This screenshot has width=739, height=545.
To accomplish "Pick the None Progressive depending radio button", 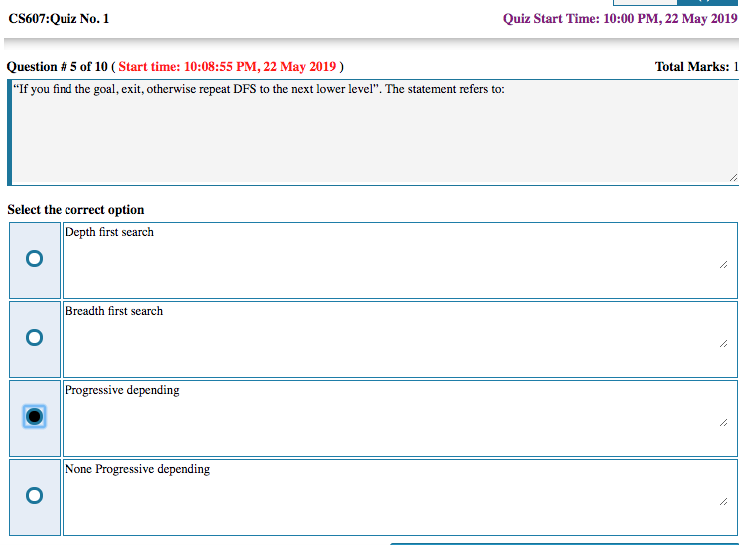I will (x=35, y=496).
